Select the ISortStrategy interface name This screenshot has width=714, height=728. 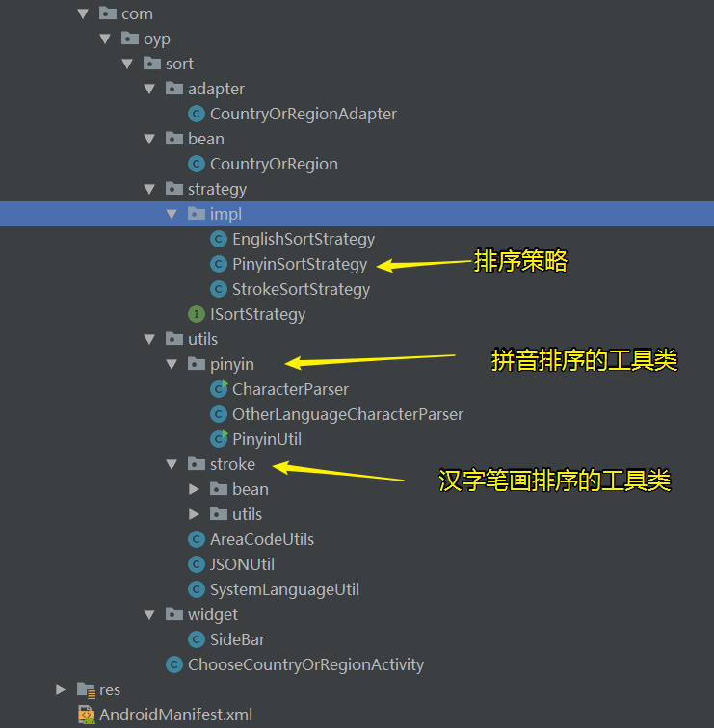click(x=258, y=315)
